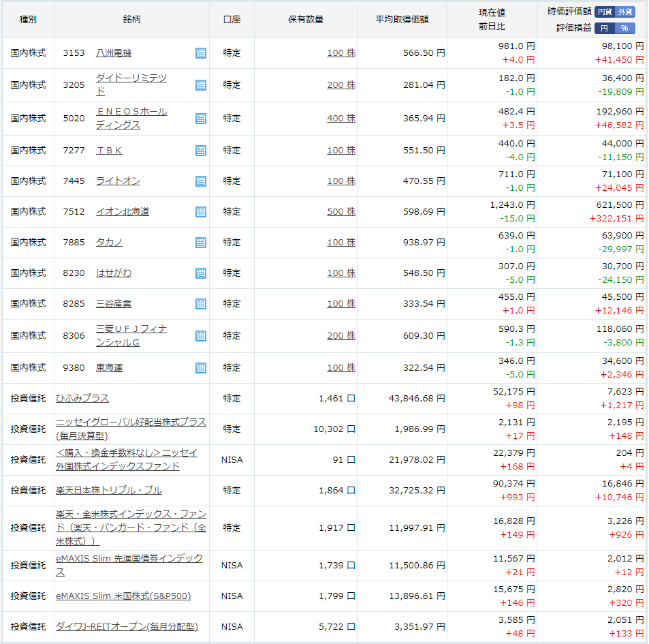Open calendar icon for TBK row

click(201, 151)
